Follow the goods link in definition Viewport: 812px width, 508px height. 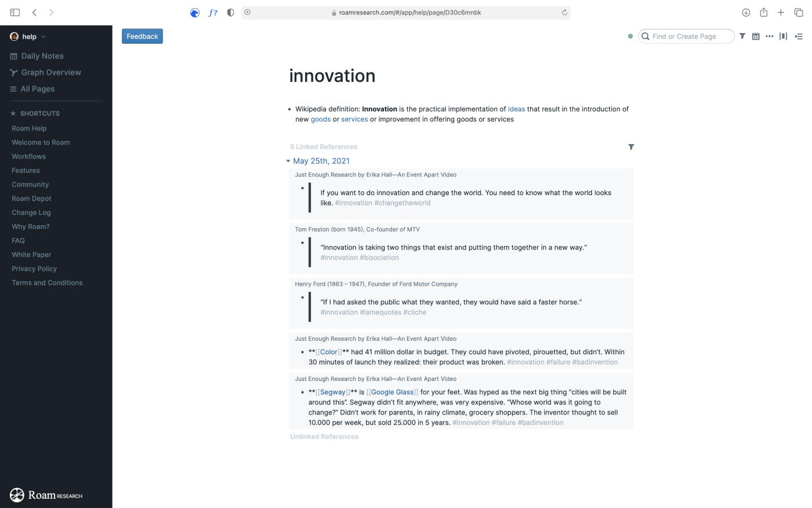pos(321,119)
